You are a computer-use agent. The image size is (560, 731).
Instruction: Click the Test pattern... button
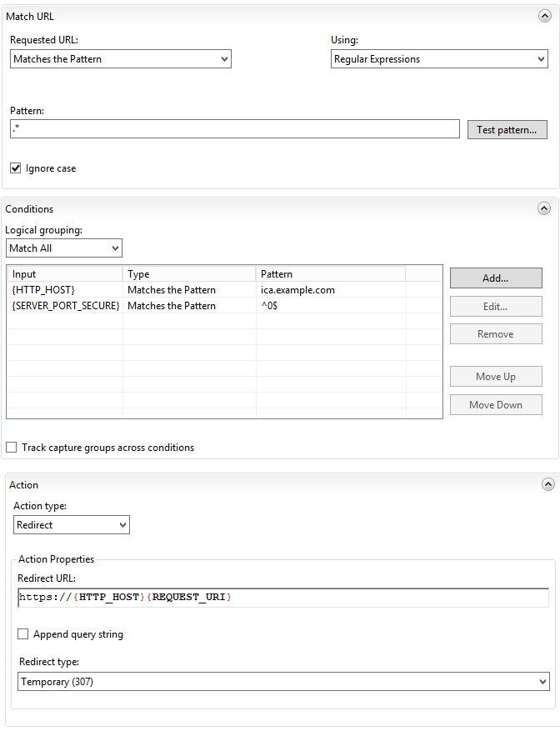pos(507,129)
